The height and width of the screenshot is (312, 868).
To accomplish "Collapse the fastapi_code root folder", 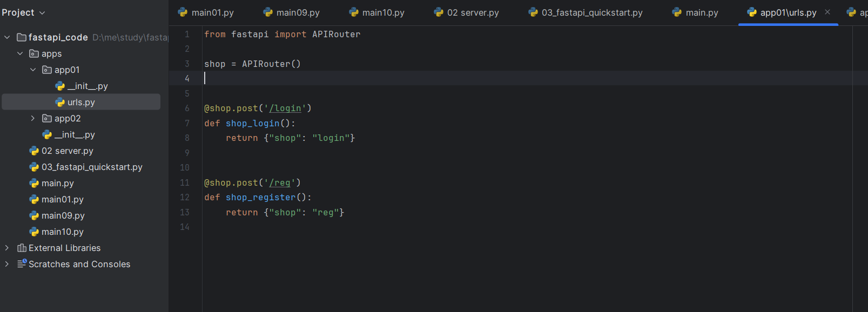I will click(7, 37).
